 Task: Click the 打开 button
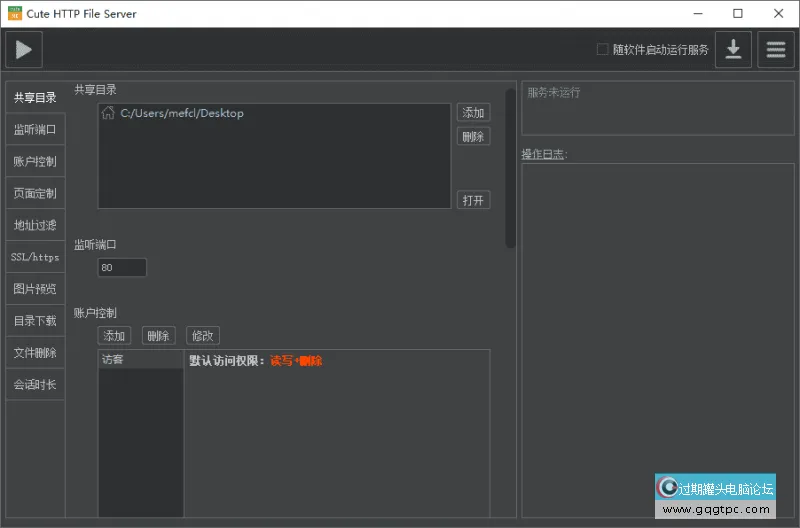pos(473,200)
